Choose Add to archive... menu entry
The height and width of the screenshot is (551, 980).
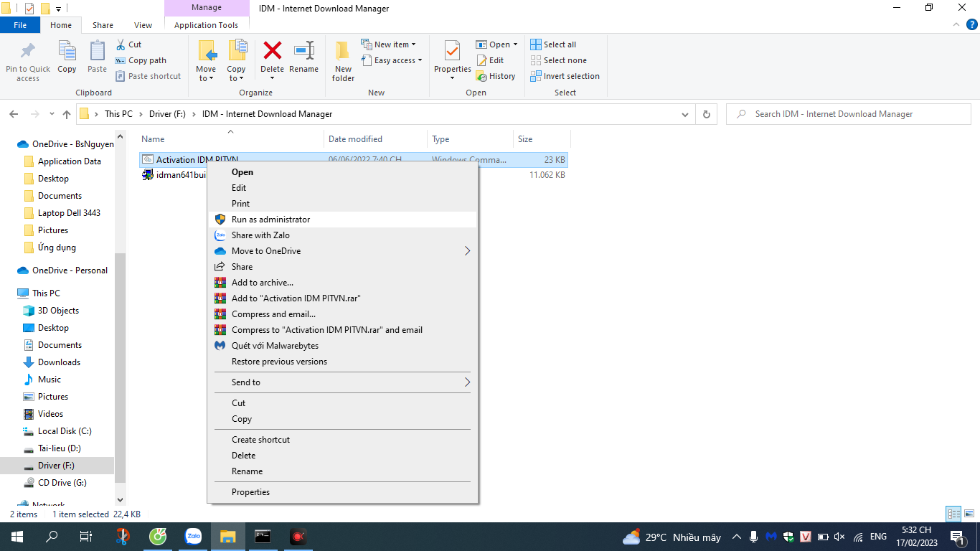[343, 283]
